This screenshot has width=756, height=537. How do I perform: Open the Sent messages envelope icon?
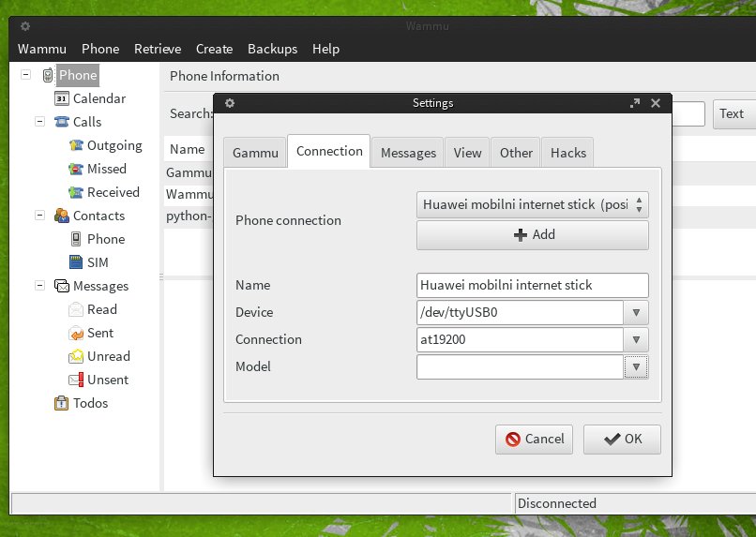click(x=76, y=333)
